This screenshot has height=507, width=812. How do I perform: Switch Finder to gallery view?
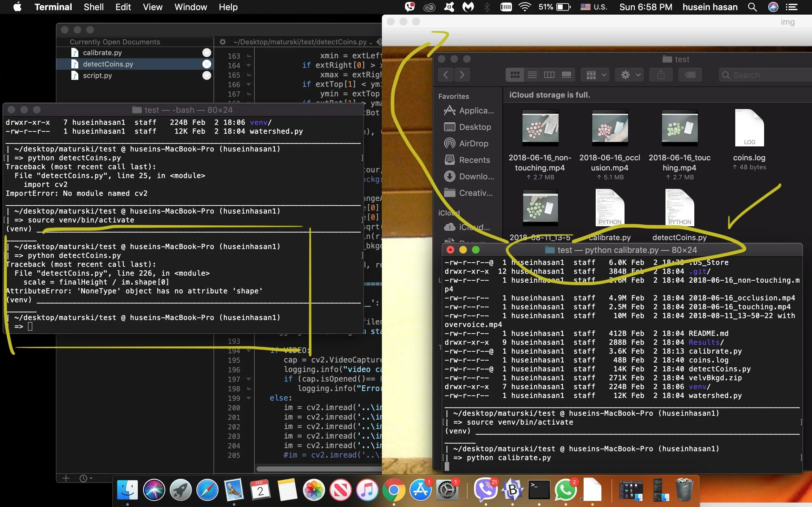pos(566,75)
